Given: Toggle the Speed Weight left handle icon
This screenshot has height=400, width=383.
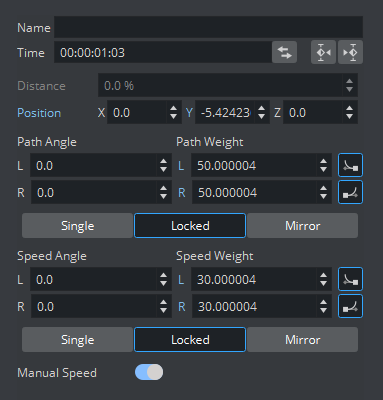Looking at the screenshot, I should click(x=350, y=279).
